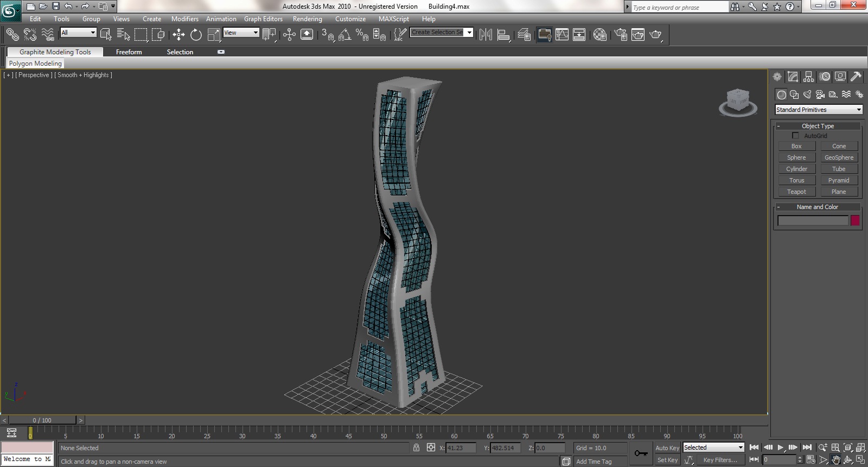Toggle Keyboard Shortcut Override button
Image resolution: width=868 pixels, height=467 pixels.
[307, 35]
